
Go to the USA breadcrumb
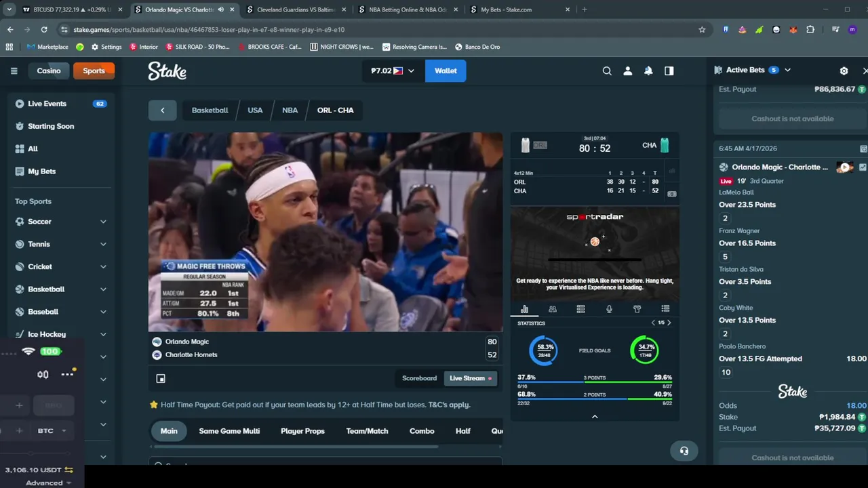click(255, 110)
